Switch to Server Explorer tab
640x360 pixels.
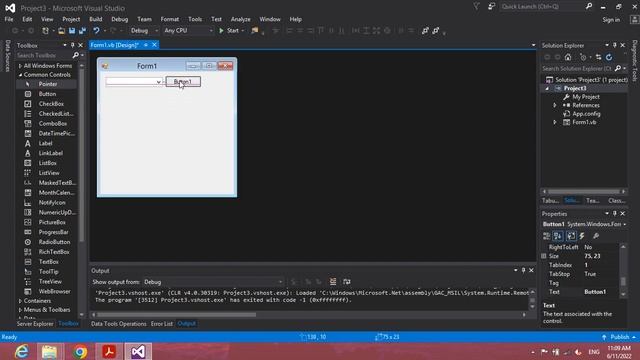35,324
